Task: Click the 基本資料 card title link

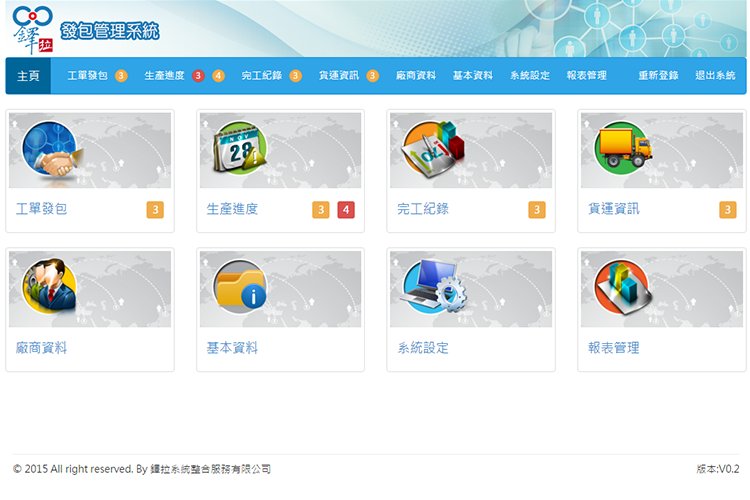Action: pos(232,348)
